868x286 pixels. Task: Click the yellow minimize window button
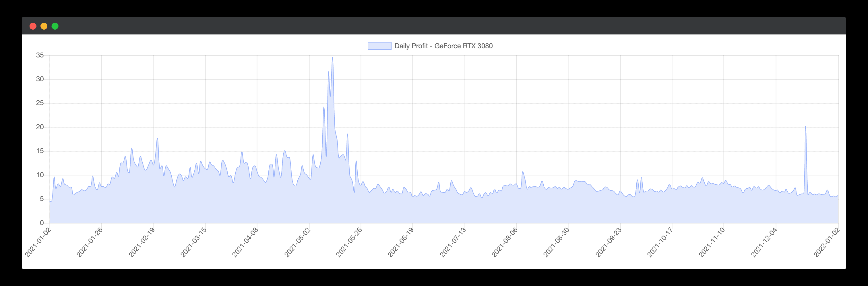(44, 26)
